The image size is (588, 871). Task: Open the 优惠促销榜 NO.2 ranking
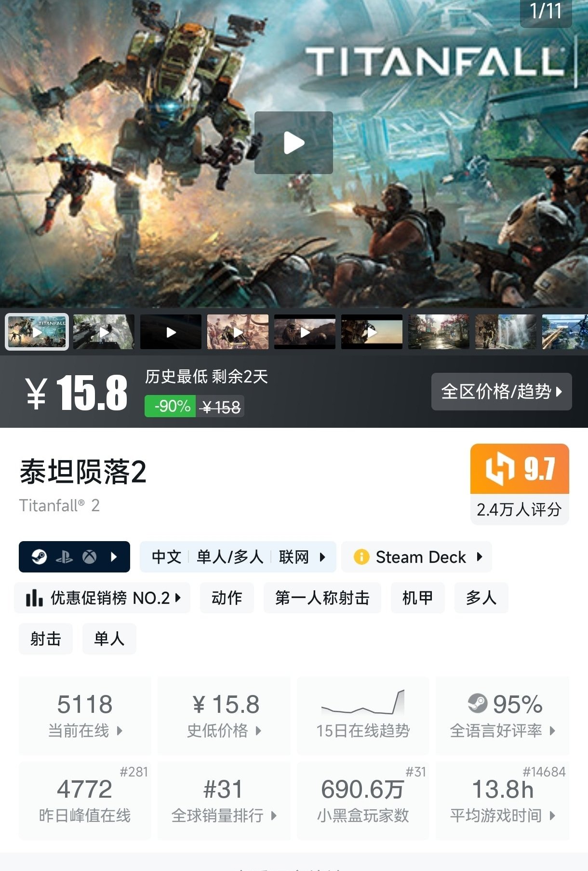point(102,598)
